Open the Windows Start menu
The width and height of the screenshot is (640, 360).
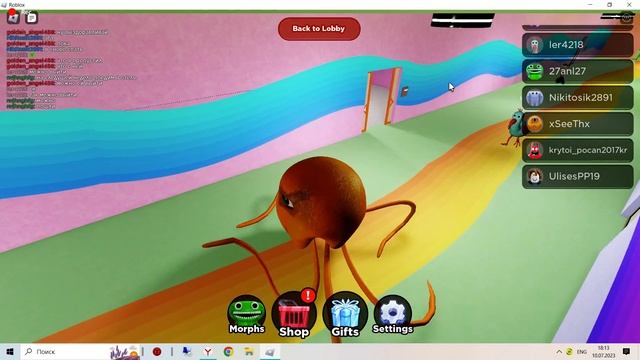pyautogui.click(x=10, y=351)
